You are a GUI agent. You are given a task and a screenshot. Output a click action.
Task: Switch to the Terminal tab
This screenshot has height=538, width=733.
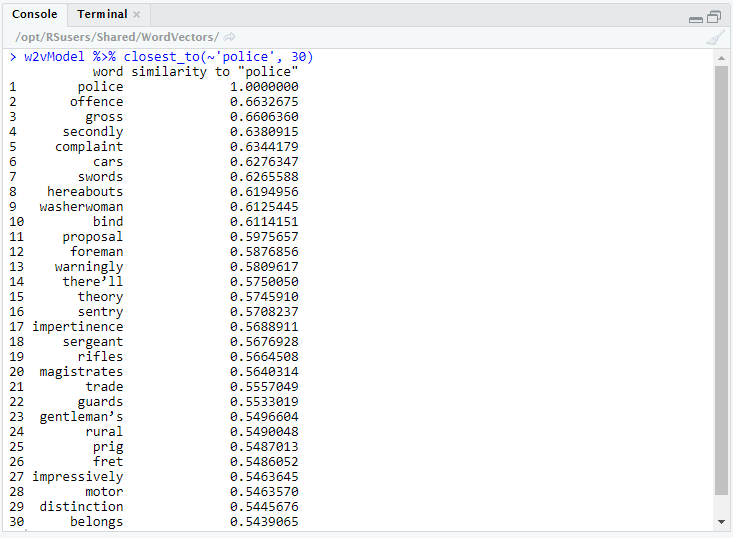[x=102, y=15]
